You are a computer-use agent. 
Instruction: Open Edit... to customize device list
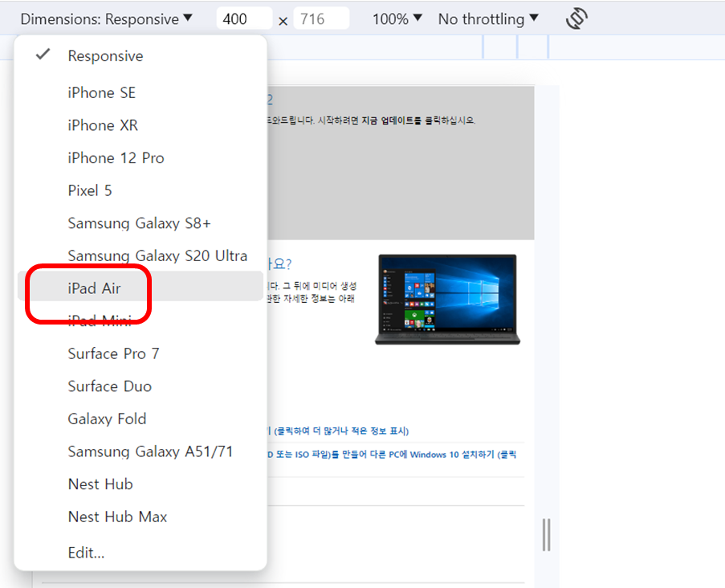pyautogui.click(x=141, y=553)
